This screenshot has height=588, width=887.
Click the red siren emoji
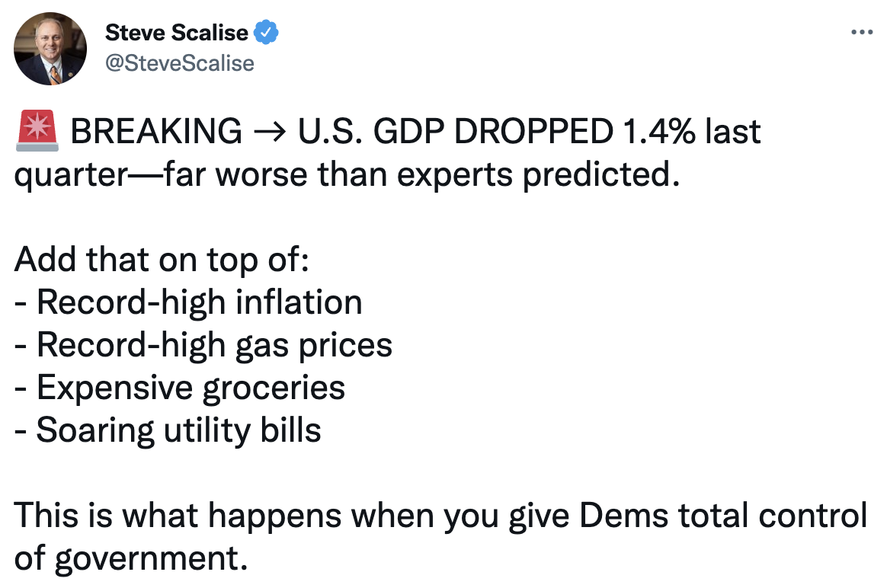pyautogui.click(x=36, y=131)
